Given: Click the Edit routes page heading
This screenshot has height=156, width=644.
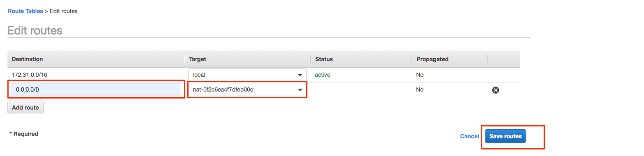Looking at the screenshot, I should tap(35, 30).
